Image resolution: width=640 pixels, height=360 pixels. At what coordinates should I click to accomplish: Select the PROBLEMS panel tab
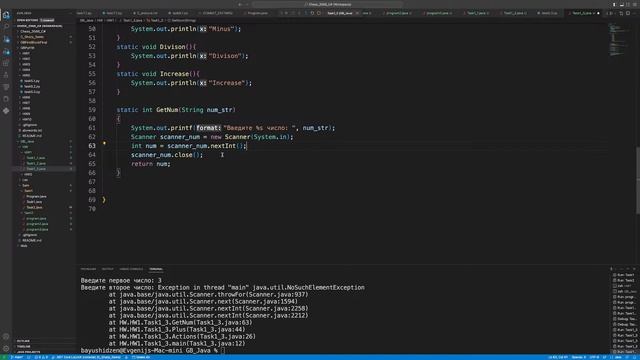click(88, 269)
